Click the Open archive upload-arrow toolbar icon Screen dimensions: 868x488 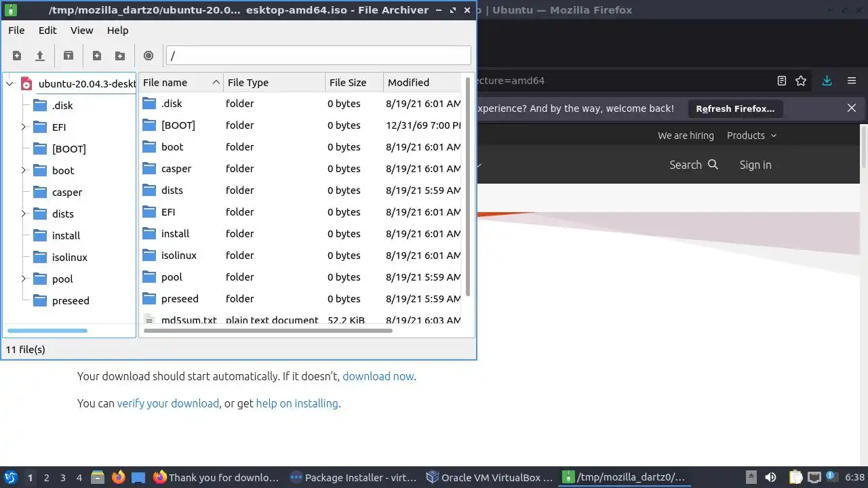[40, 56]
